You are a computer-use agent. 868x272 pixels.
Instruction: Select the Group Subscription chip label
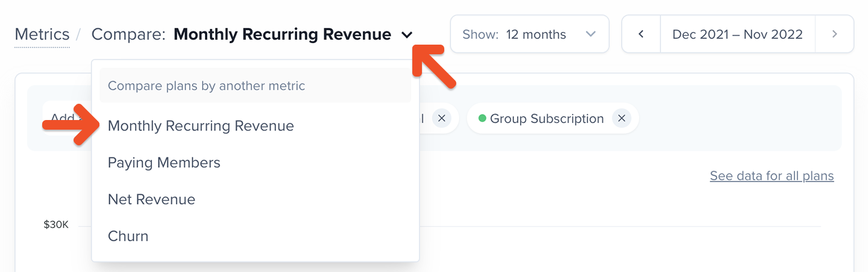pos(547,119)
